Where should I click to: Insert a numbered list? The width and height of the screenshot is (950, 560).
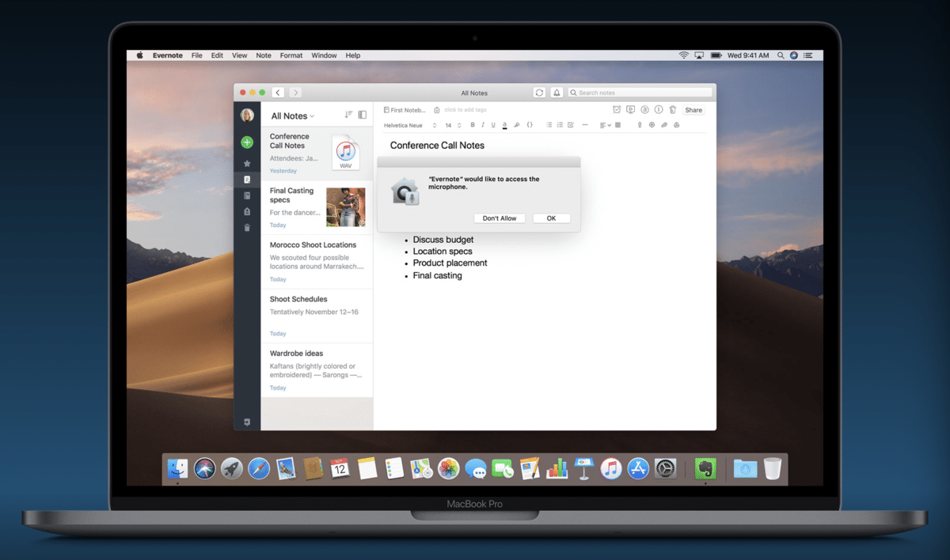[560, 125]
